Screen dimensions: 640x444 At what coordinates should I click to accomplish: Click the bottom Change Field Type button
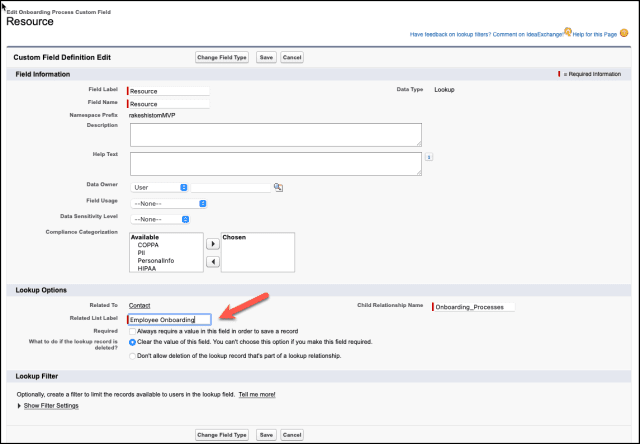click(x=222, y=435)
